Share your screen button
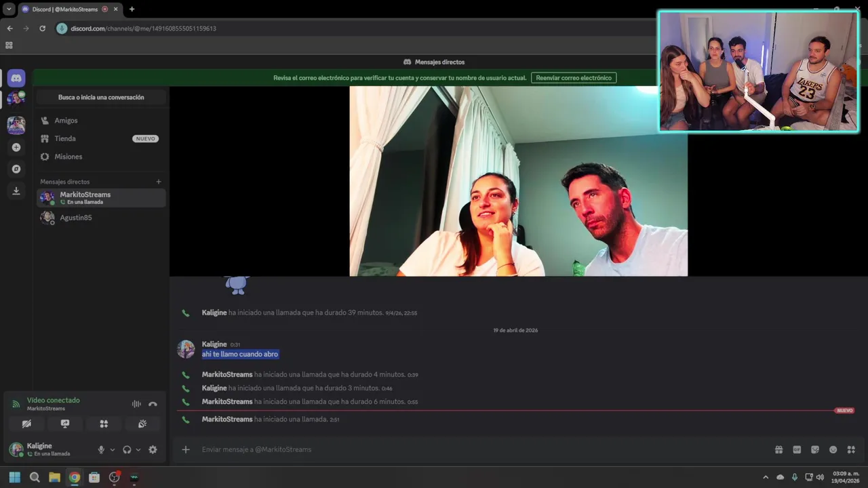The image size is (868, 488). [x=65, y=424]
